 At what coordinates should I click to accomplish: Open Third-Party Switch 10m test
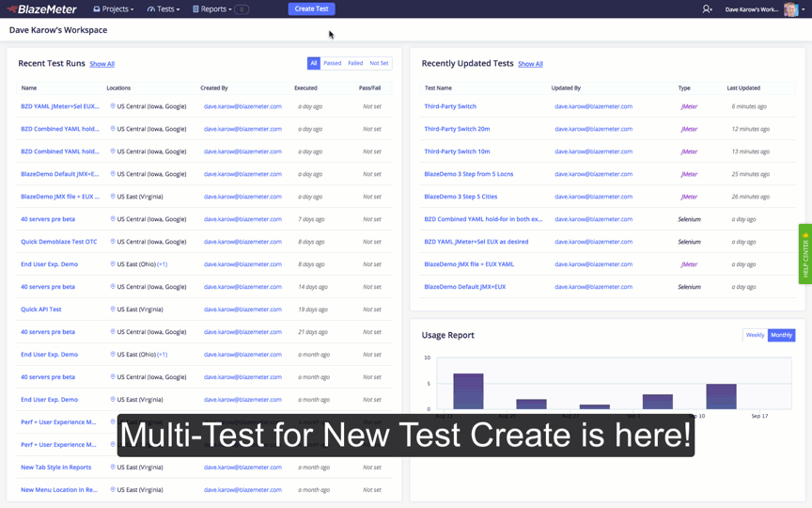pos(457,151)
